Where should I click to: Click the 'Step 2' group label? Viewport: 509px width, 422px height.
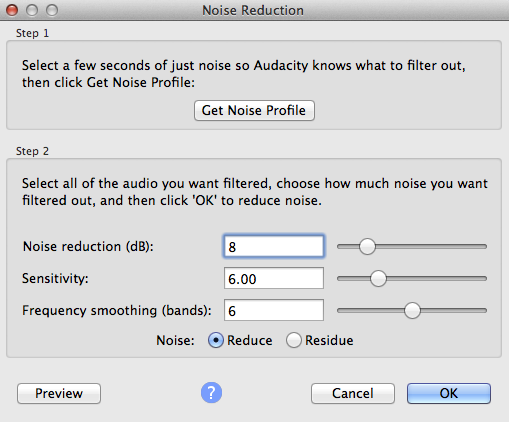[32, 151]
